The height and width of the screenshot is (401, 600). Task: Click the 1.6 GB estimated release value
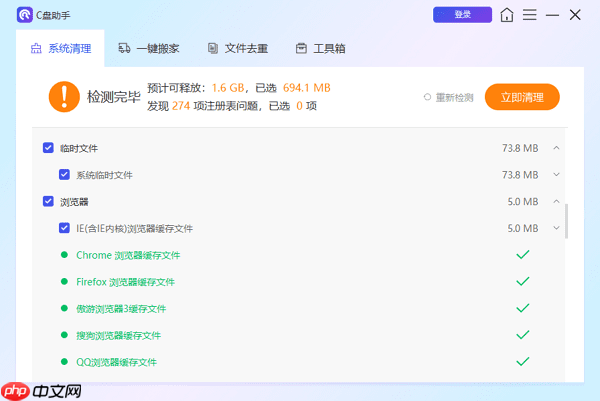pyautogui.click(x=228, y=88)
